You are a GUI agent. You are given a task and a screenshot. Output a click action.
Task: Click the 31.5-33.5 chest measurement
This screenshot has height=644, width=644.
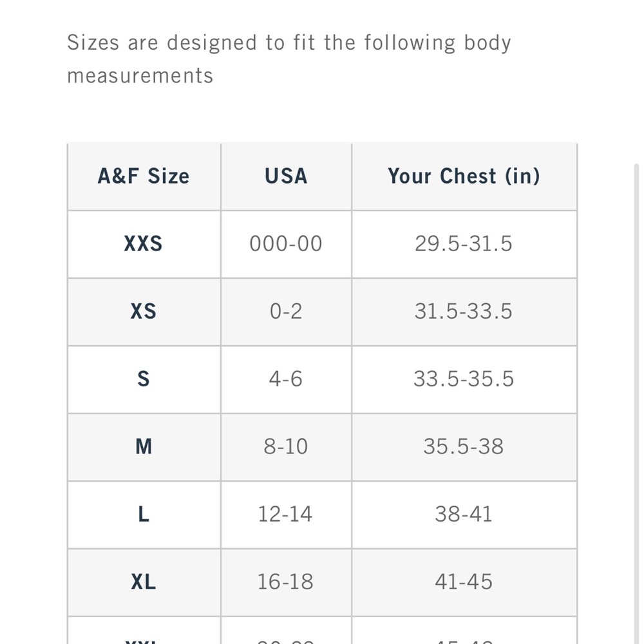[x=464, y=312]
